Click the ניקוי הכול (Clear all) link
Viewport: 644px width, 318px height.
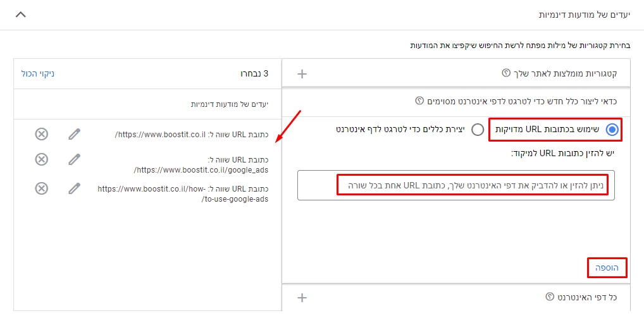[38, 74]
